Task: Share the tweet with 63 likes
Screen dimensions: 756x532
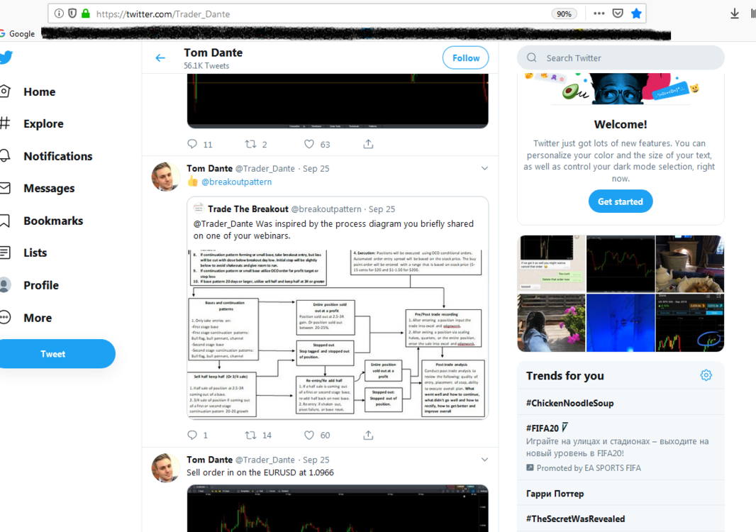Action: 368,144
